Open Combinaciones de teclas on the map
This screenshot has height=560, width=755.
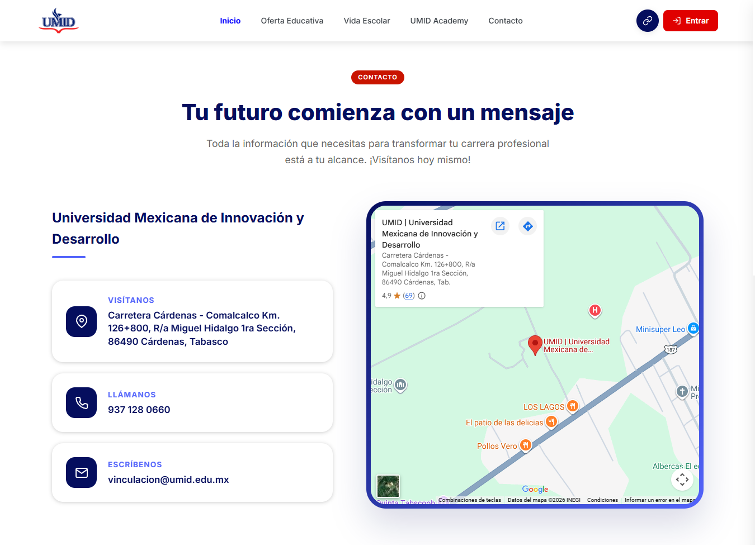470,500
